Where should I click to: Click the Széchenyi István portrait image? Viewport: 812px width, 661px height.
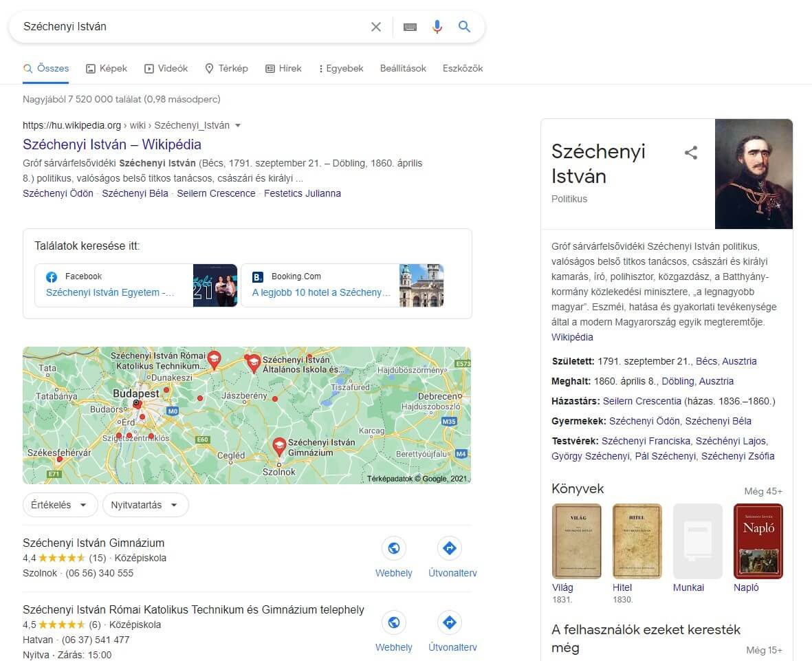754,174
